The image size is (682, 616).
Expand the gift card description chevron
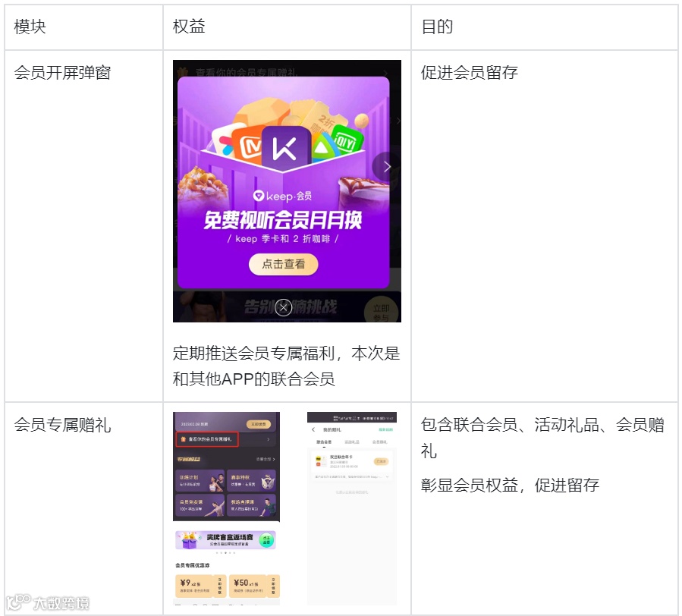point(387,477)
